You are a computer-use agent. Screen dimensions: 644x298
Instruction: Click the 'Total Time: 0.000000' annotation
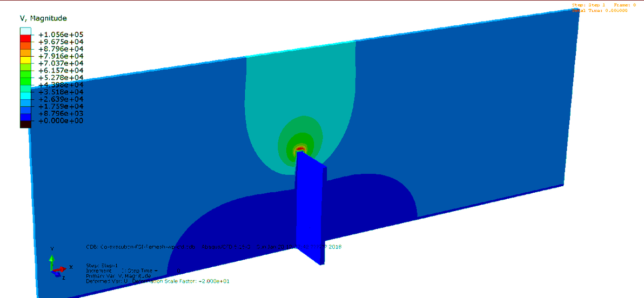[600, 11]
